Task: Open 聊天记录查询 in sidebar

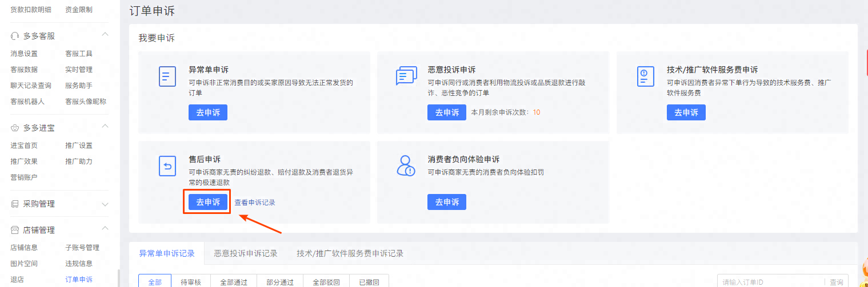Action: click(31, 86)
